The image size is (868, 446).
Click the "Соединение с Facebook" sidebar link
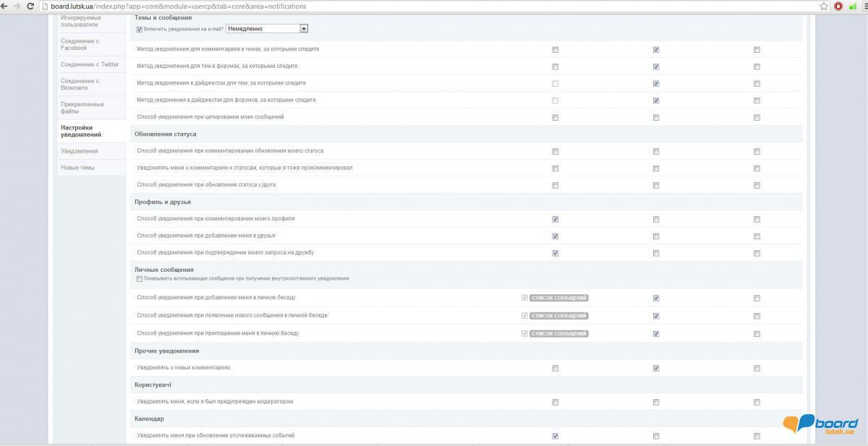[x=80, y=44]
